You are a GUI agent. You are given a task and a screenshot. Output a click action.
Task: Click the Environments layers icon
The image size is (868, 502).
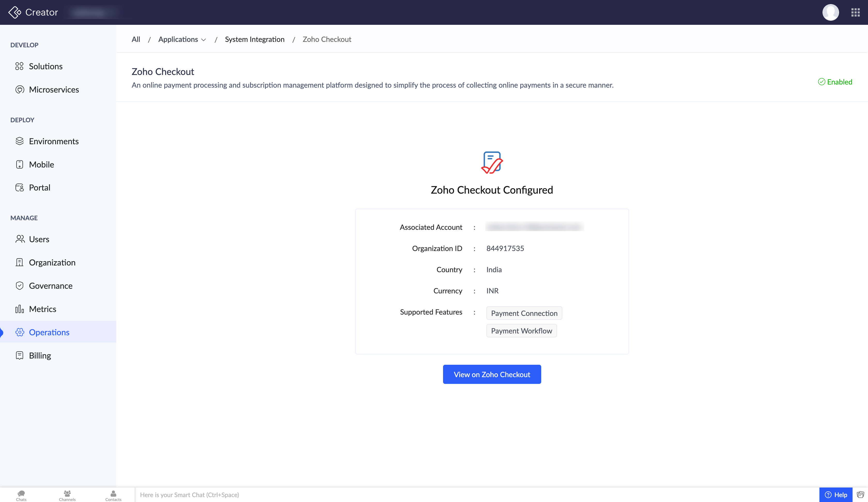coord(20,141)
